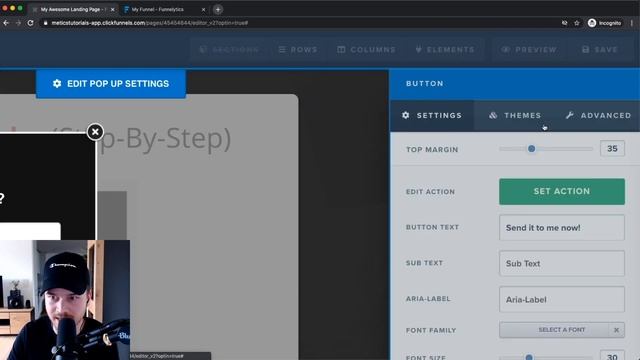Click the Button panel header
The height and width of the screenshot is (360, 640).
click(x=515, y=84)
